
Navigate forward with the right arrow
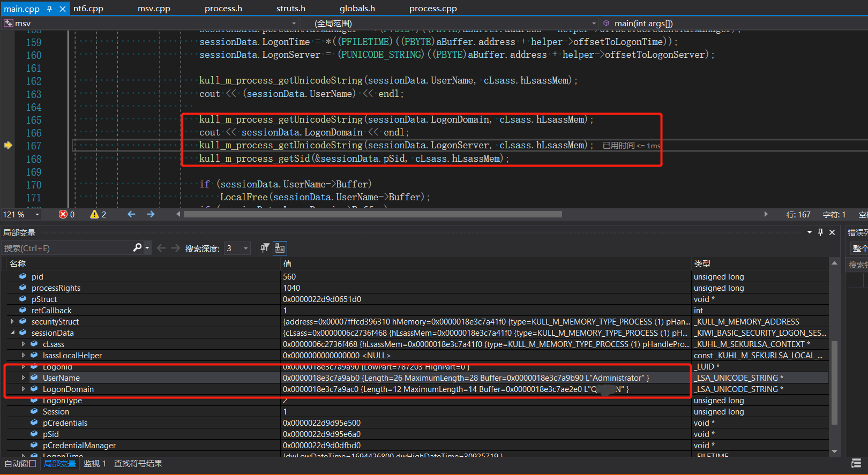click(x=151, y=214)
